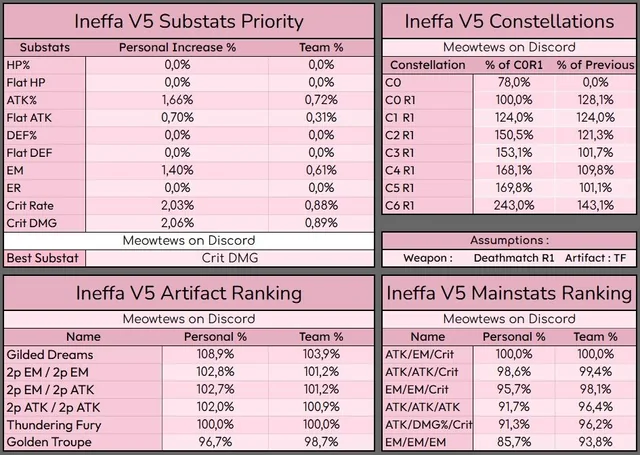The width and height of the screenshot is (640, 455).
Task: Click the Thundering Fury artifact name
Action: point(53,425)
